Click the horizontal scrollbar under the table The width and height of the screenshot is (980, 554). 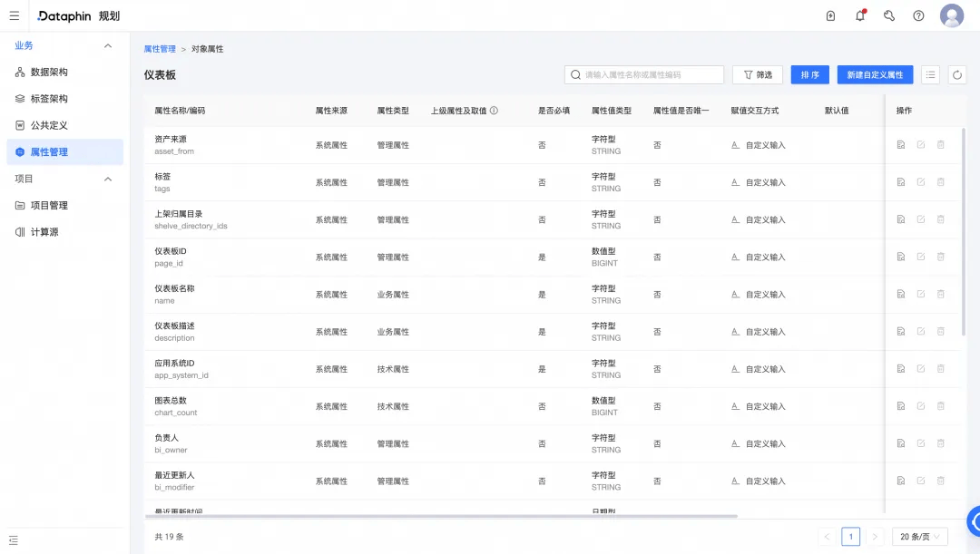pyautogui.click(x=441, y=516)
